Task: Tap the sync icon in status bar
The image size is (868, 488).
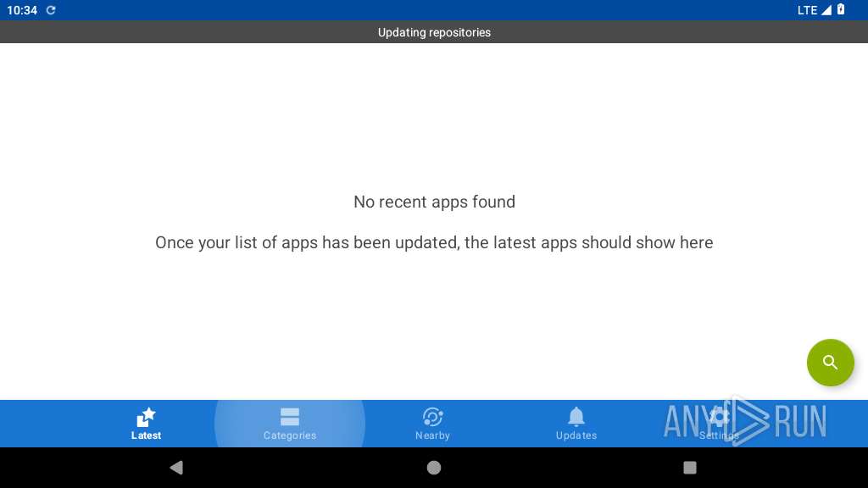Action: [51, 10]
